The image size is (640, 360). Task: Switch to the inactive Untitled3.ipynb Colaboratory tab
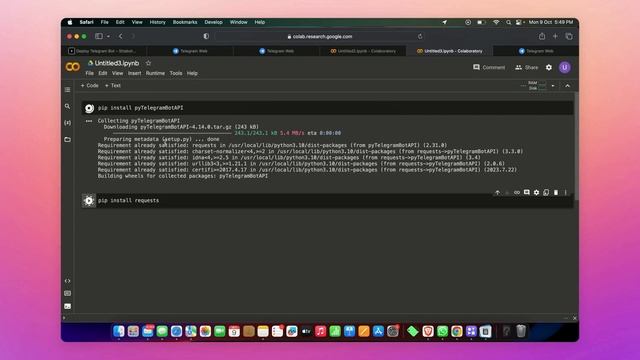[x=363, y=51]
